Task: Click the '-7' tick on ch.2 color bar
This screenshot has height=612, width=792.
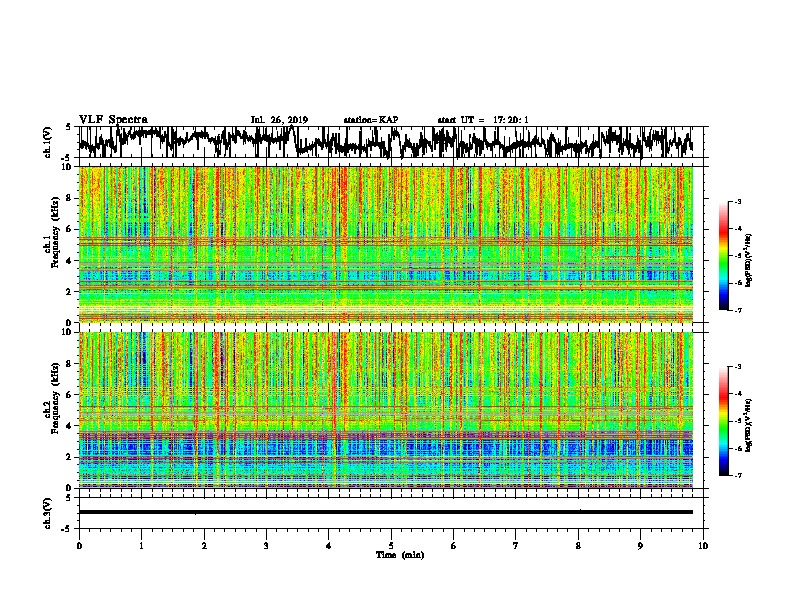Action: tap(737, 476)
